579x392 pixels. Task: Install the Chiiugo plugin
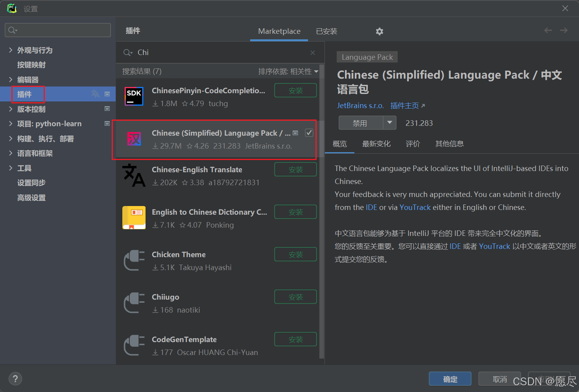pos(295,297)
